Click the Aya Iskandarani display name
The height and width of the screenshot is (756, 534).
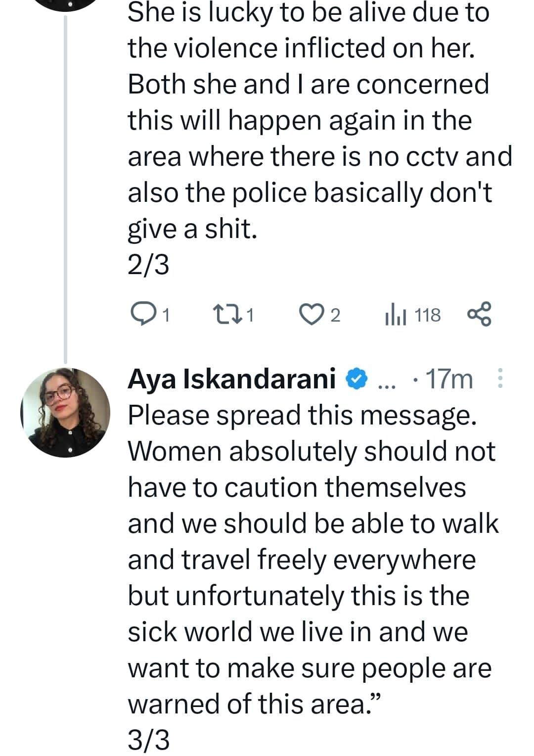[231, 379]
